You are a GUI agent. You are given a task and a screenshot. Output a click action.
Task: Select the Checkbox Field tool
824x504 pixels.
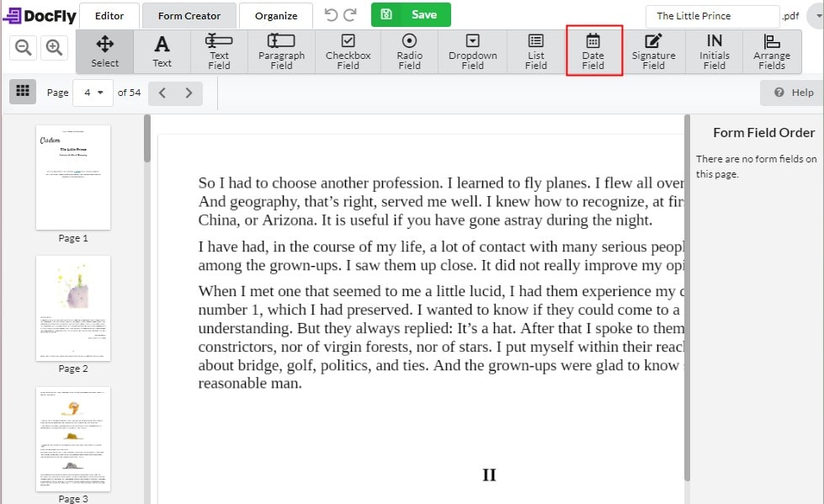pyautogui.click(x=348, y=51)
